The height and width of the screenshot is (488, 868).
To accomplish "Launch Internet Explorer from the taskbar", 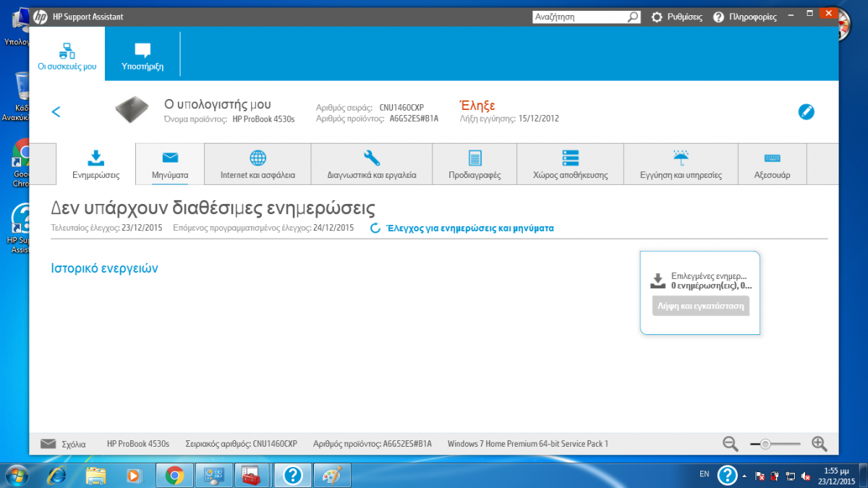I will (x=56, y=475).
